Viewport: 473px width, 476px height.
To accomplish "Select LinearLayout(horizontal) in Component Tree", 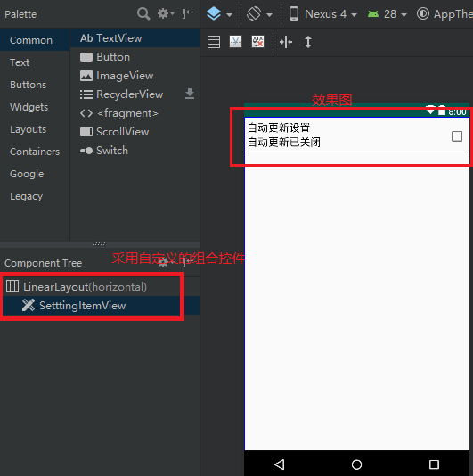I will pos(100,286).
